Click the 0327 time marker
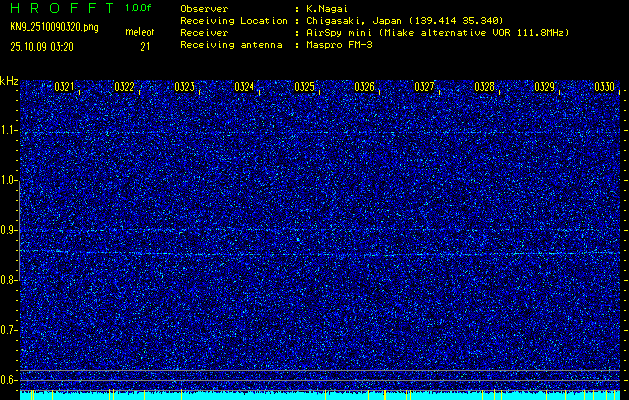 [424, 87]
